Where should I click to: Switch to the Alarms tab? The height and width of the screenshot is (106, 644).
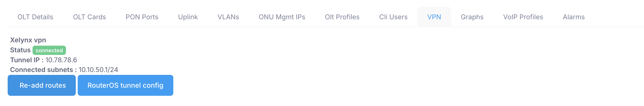[573, 17]
